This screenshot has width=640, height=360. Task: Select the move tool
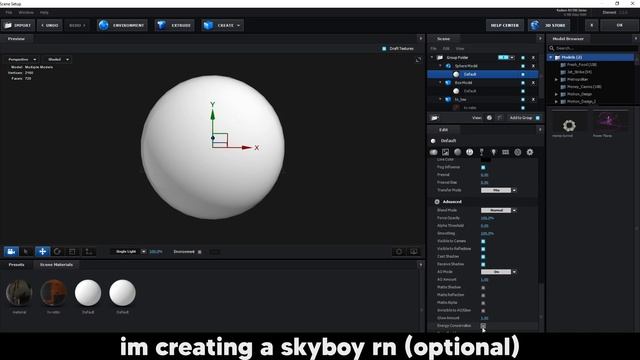pos(42,252)
